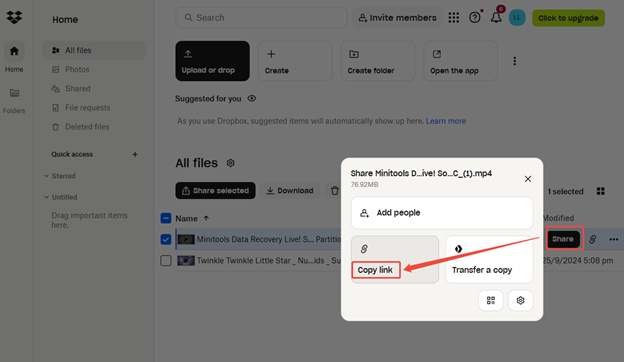The image size is (624, 362).
Task: Click into the Search field
Action: coord(261,18)
